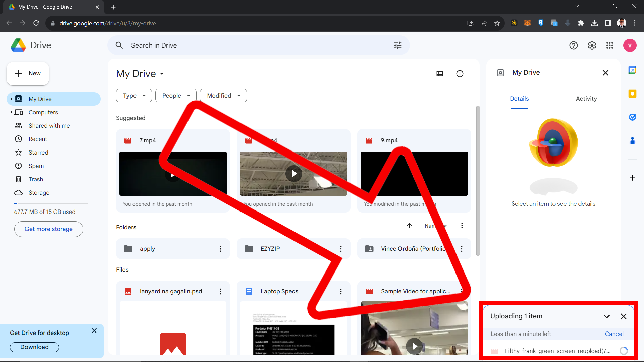Image resolution: width=644 pixels, height=362 pixels.
Task: Open the Type filter dropdown
Action: pyautogui.click(x=133, y=96)
